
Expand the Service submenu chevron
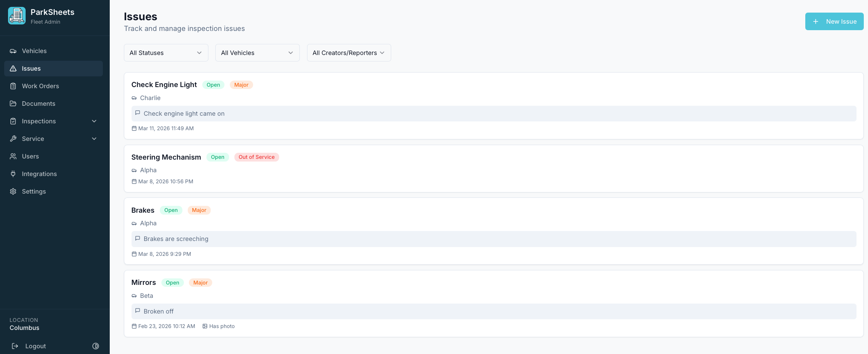[x=94, y=139]
